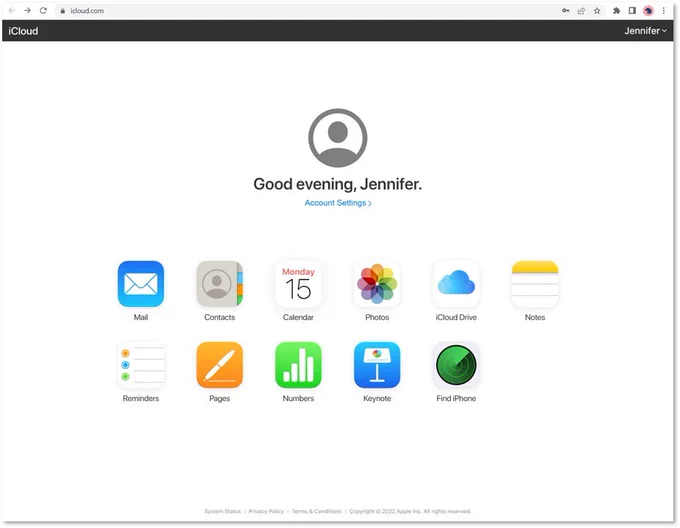Open the Calendar app showing Monday 15

(298, 284)
